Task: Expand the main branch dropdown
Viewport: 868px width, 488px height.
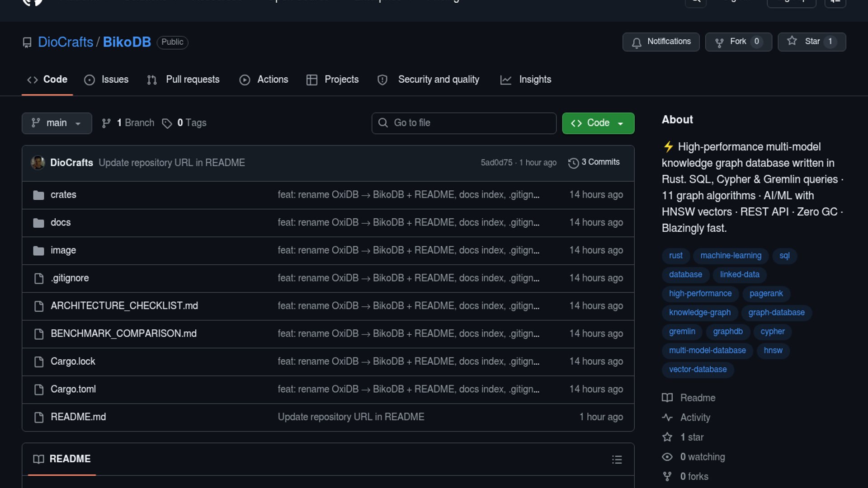Action: coord(57,123)
